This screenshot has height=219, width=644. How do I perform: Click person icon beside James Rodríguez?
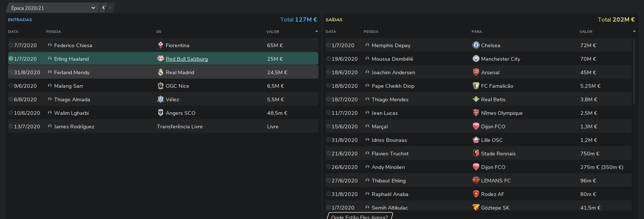(x=50, y=126)
